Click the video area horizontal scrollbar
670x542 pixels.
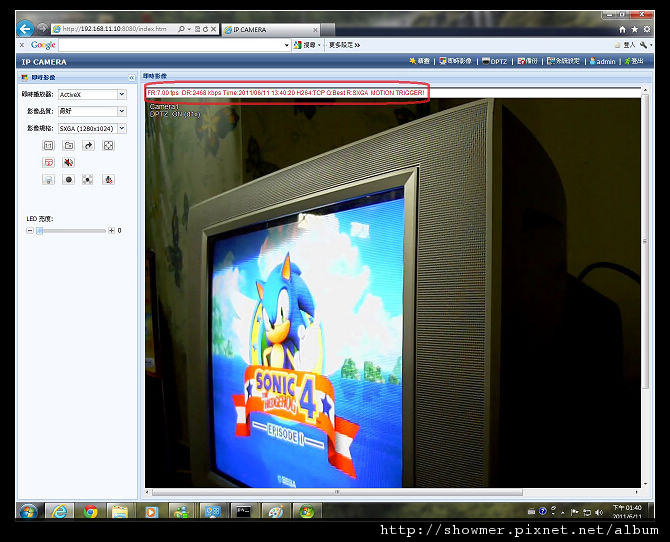pos(337,492)
